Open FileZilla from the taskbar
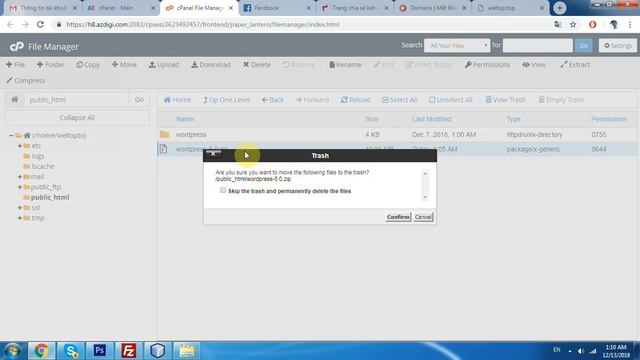The height and width of the screenshot is (360, 640). (128, 351)
